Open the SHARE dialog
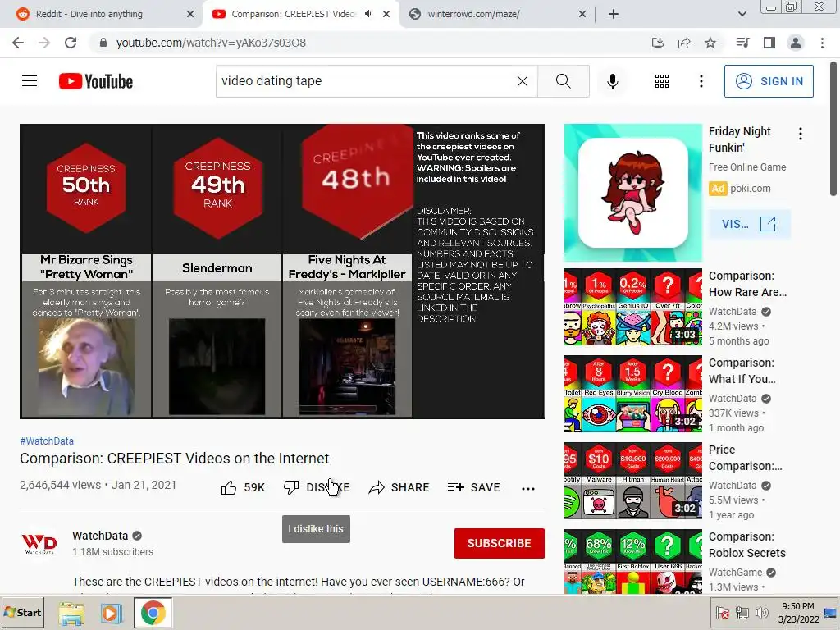The image size is (840, 630). tap(399, 487)
